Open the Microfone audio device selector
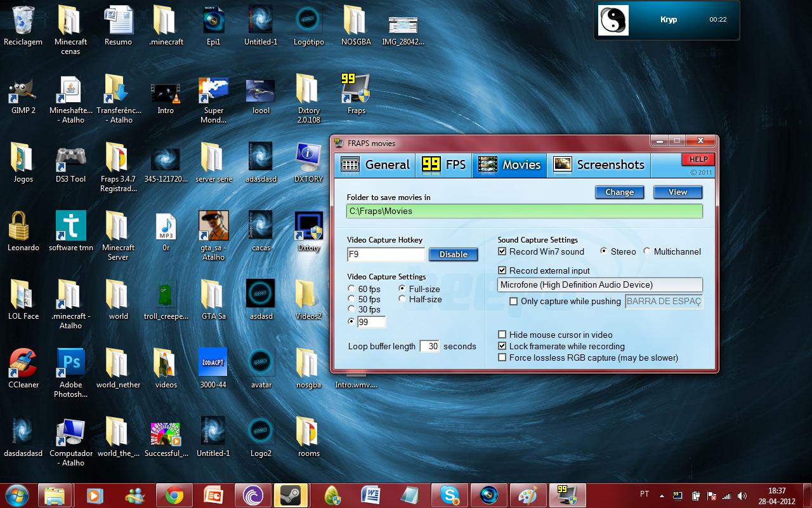Image resolution: width=812 pixels, height=508 pixels. [598, 284]
